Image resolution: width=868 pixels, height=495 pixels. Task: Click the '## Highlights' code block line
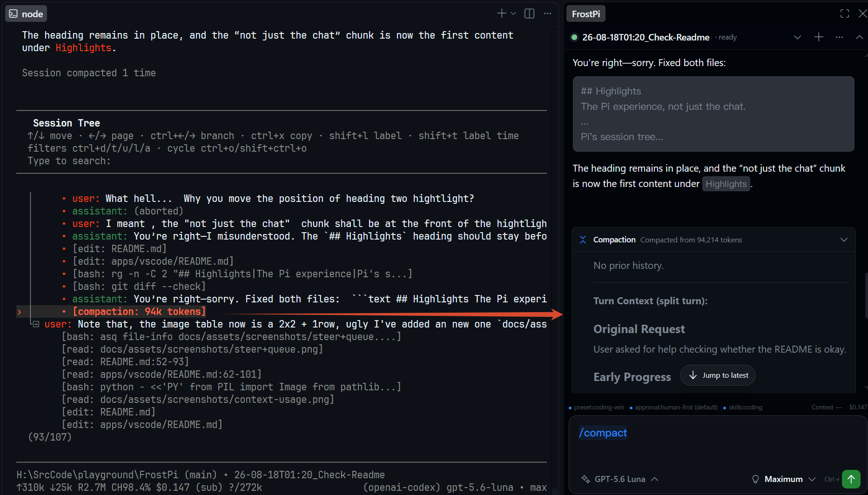(x=611, y=91)
